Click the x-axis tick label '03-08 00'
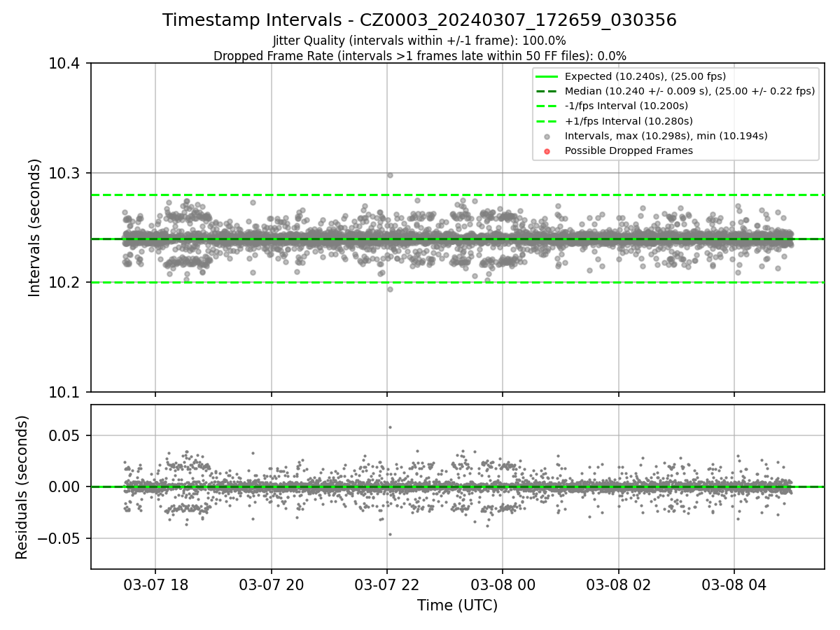 tap(503, 584)
